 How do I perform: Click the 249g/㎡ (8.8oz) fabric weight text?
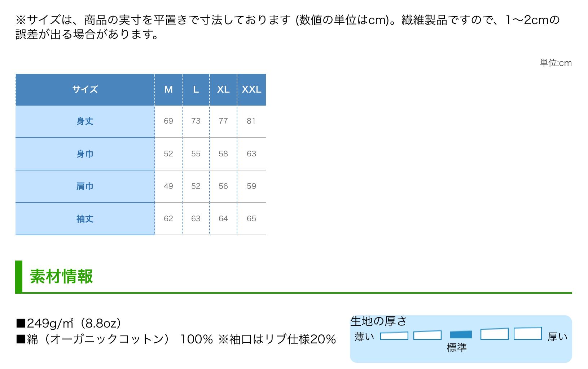click(69, 323)
